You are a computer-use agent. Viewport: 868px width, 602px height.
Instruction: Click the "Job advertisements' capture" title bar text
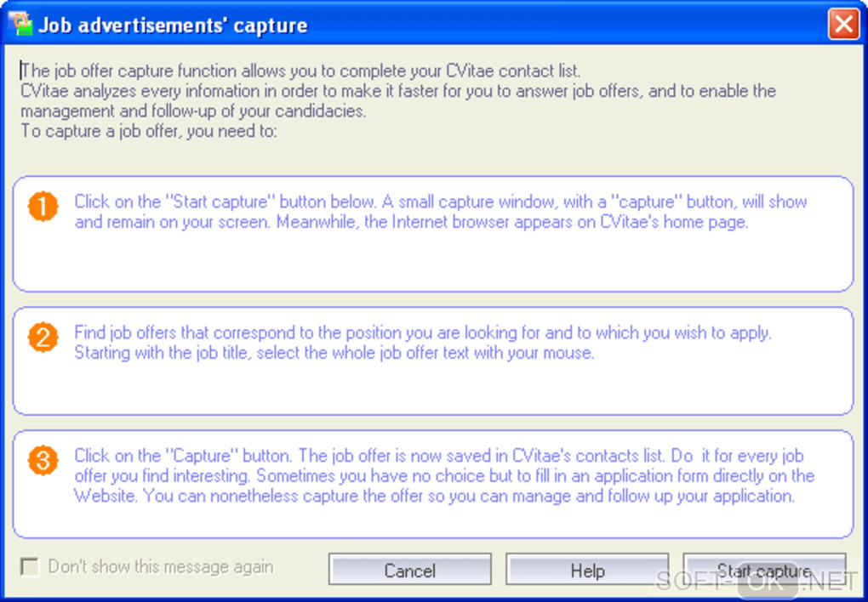click(x=172, y=26)
